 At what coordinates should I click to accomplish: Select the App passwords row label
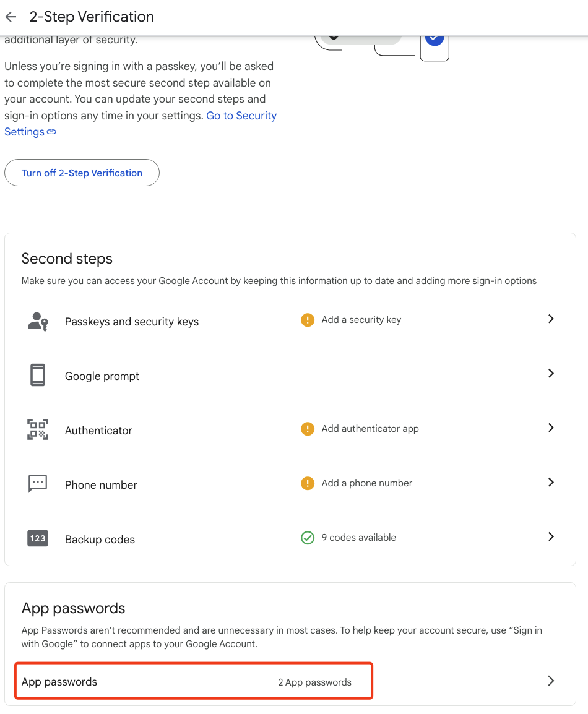tap(59, 682)
